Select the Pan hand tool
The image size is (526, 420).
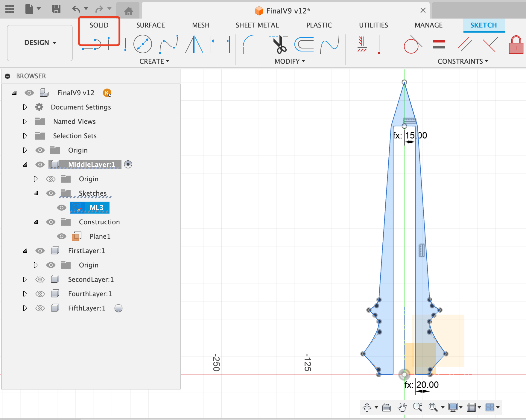coord(402,407)
